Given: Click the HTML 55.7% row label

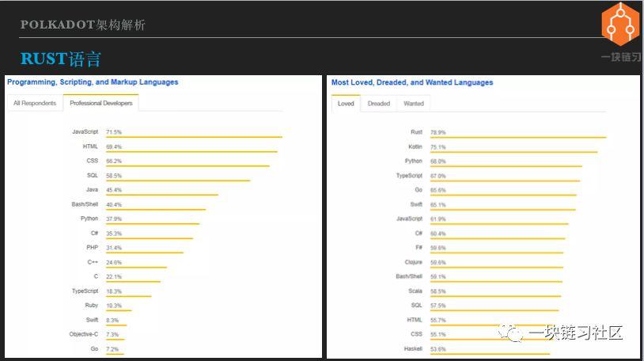Looking at the screenshot, I should [415, 320].
